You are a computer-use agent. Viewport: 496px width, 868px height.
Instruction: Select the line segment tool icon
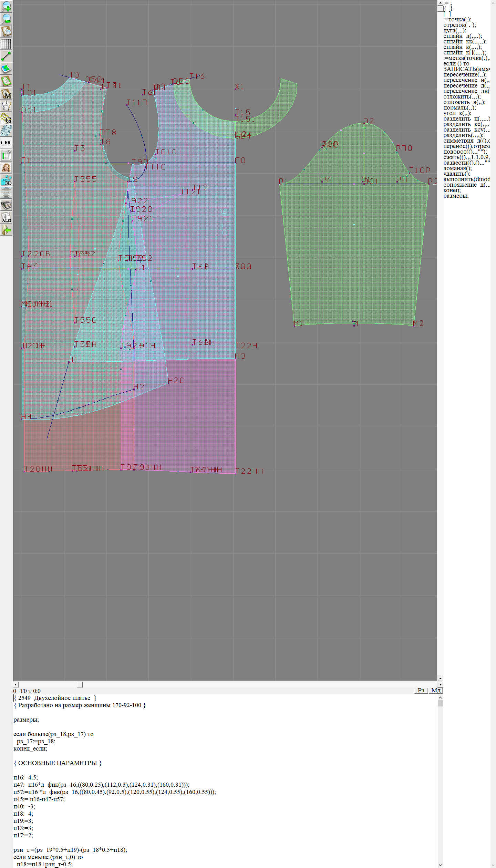pyautogui.click(x=6, y=56)
